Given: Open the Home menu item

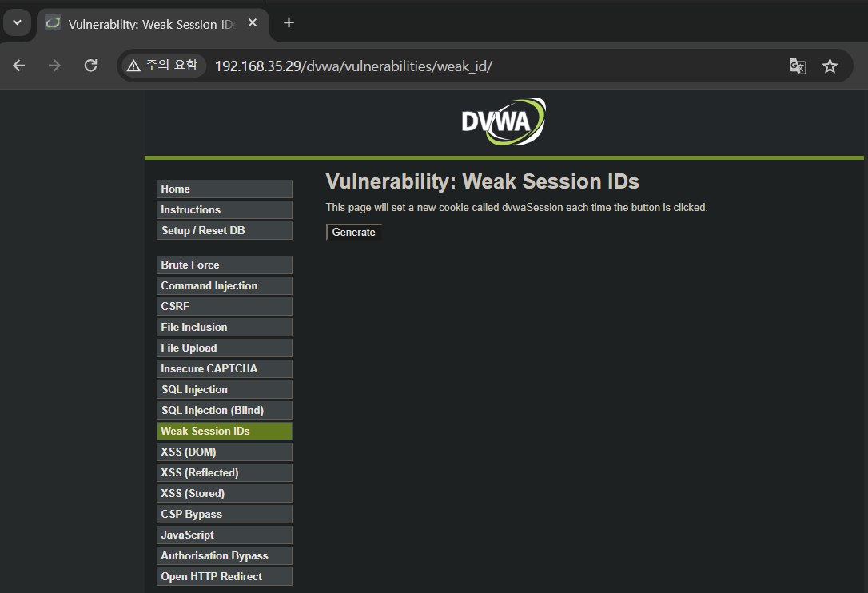Looking at the screenshot, I should point(225,189).
